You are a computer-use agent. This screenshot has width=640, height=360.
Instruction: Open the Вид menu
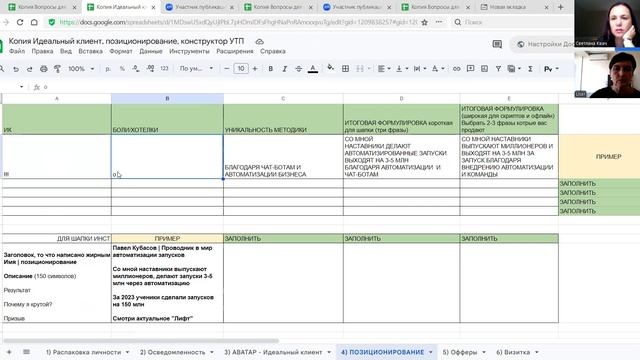pos(66,51)
